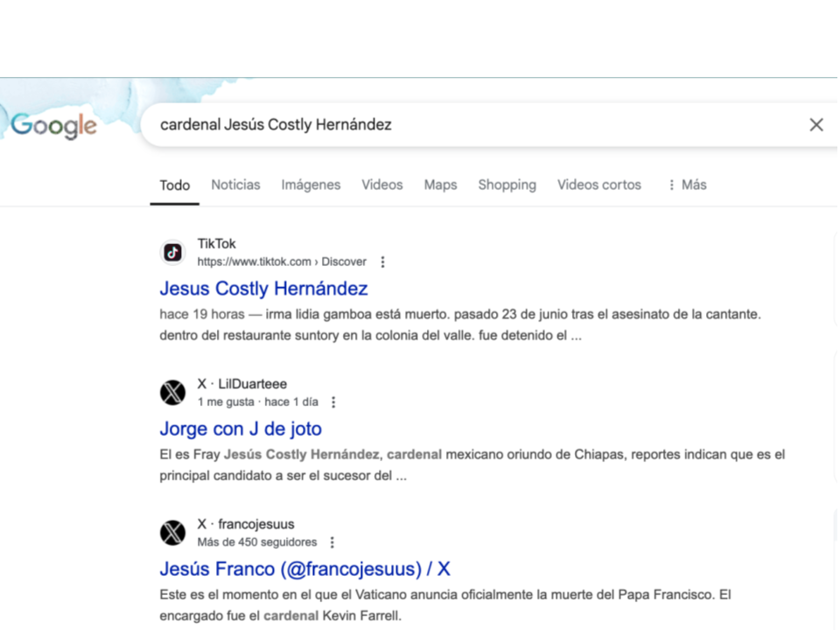
Task: Open Jesús Franco (@francojesuus) / X link
Action: click(304, 569)
